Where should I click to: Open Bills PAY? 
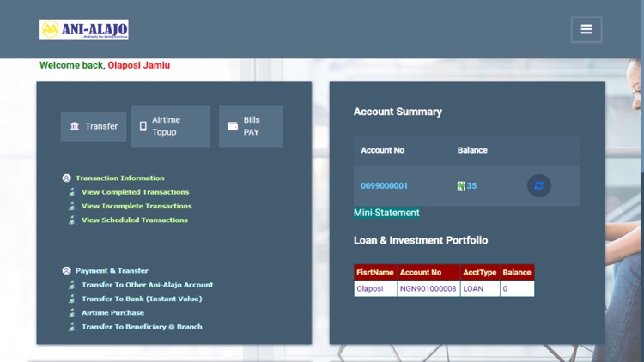click(x=251, y=126)
